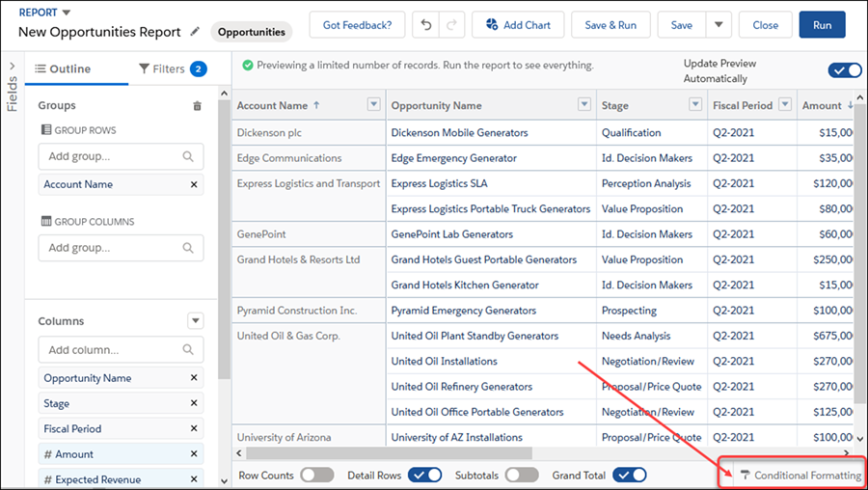Click Save & Run button
The width and height of the screenshot is (868, 490).
[x=610, y=25]
